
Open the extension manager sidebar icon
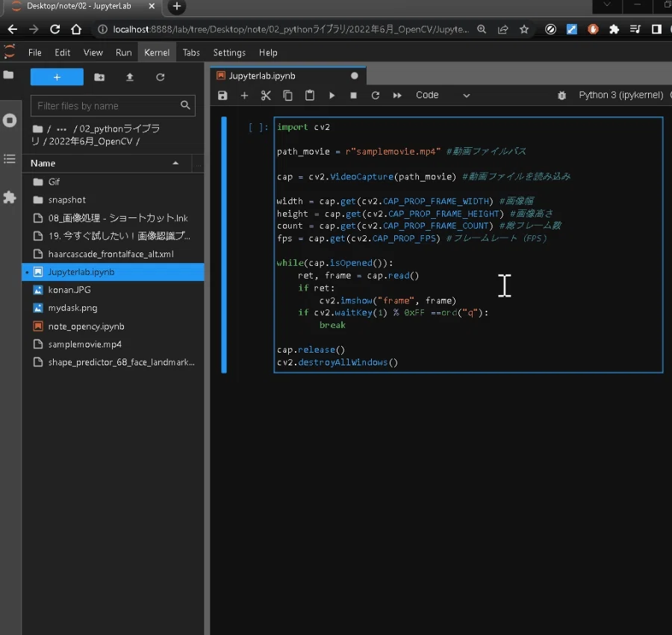point(10,198)
